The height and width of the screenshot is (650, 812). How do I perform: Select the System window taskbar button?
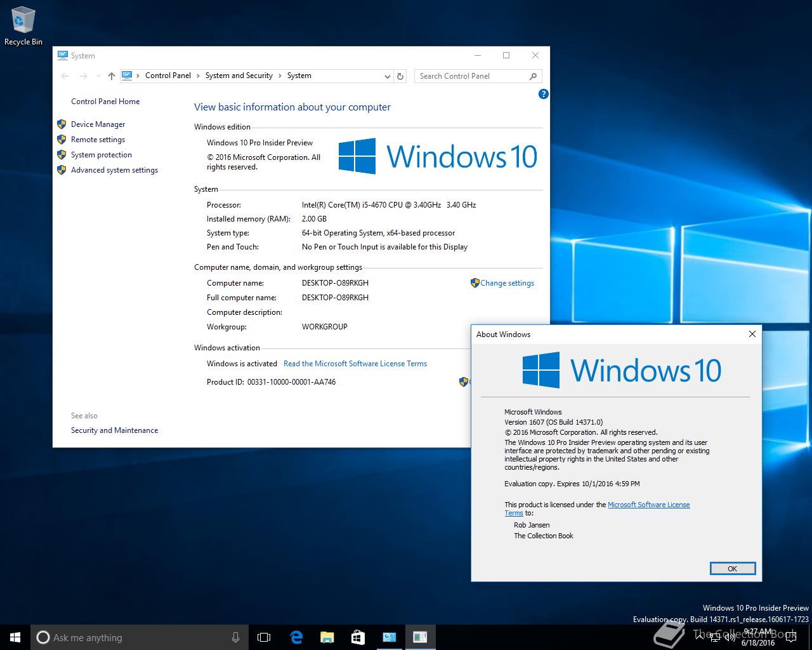389,637
